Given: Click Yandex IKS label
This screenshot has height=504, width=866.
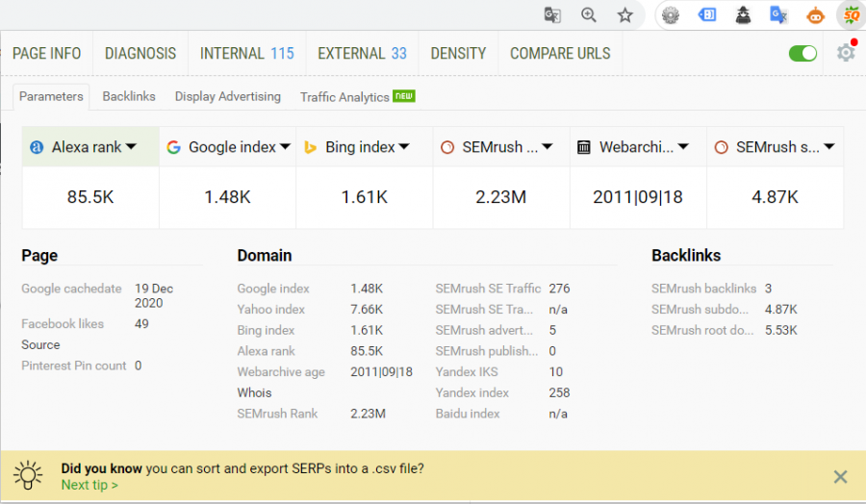Looking at the screenshot, I should (x=467, y=372).
